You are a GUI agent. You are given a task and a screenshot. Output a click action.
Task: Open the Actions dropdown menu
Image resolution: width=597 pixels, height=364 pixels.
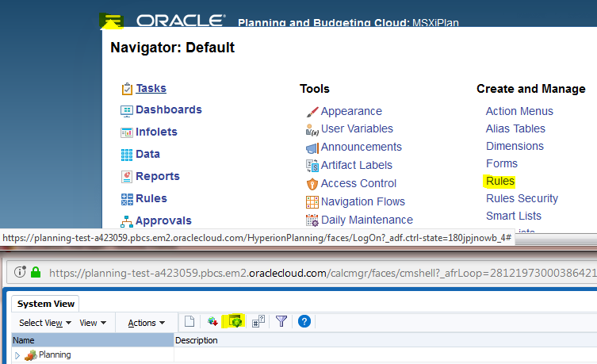[146, 323]
